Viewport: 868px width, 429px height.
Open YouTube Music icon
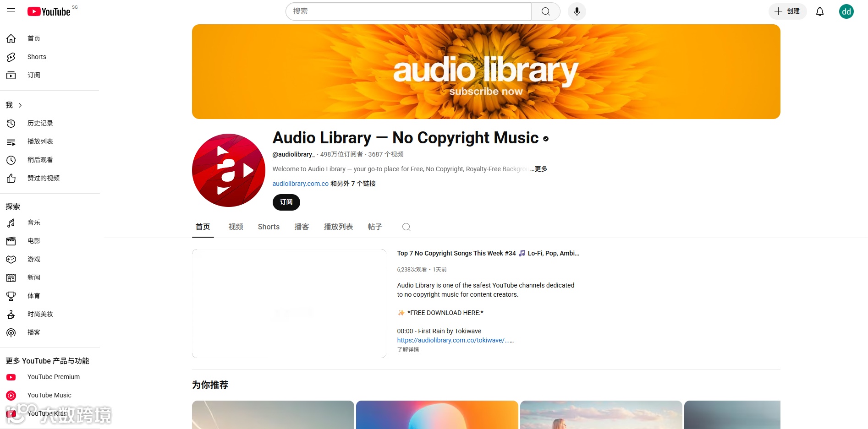pyautogui.click(x=11, y=395)
